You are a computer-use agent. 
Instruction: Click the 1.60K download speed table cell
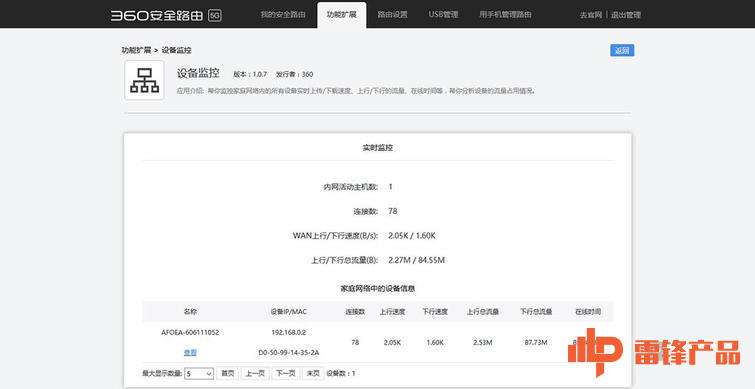click(x=435, y=342)
